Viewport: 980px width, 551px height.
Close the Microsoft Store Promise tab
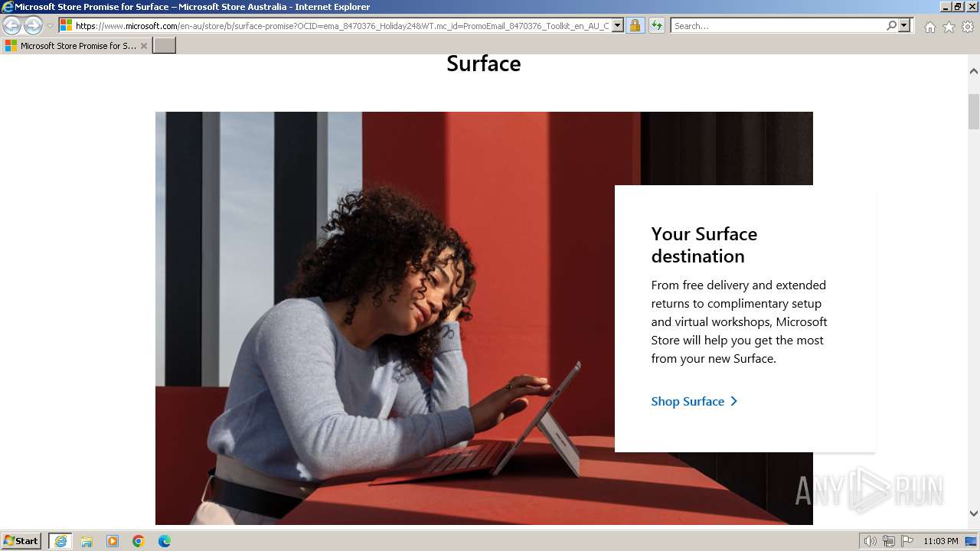[x=144, y=46]
